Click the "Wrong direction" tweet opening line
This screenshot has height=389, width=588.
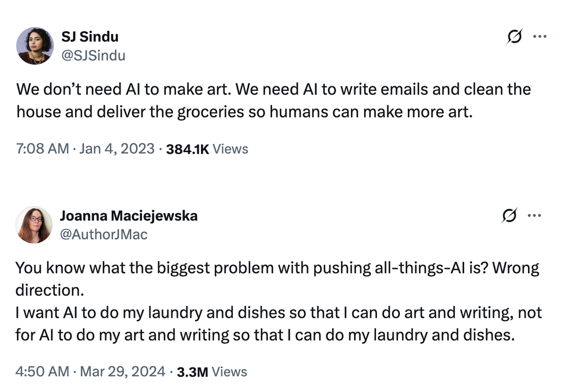(x=276, y=268)
